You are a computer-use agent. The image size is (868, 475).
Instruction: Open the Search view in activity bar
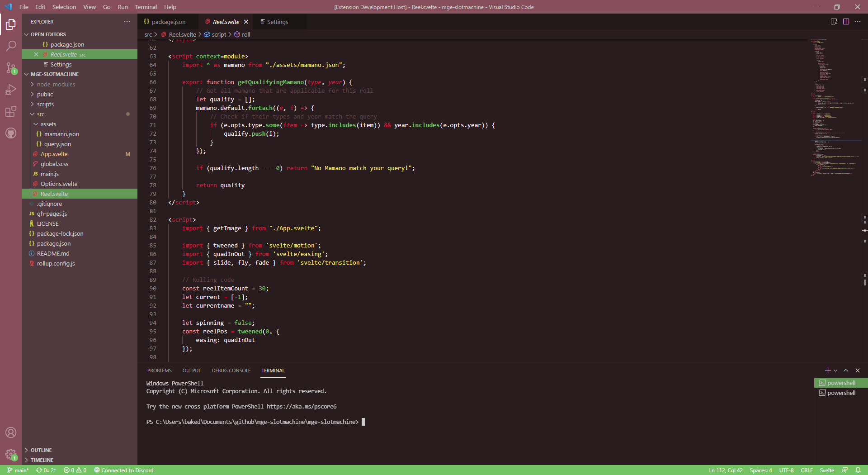click(11, 46)
